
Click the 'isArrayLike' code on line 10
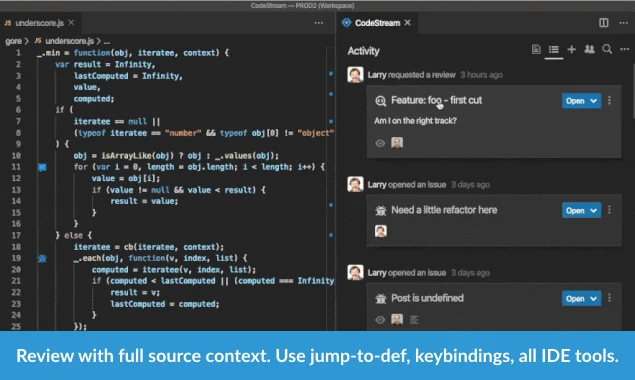126,156
